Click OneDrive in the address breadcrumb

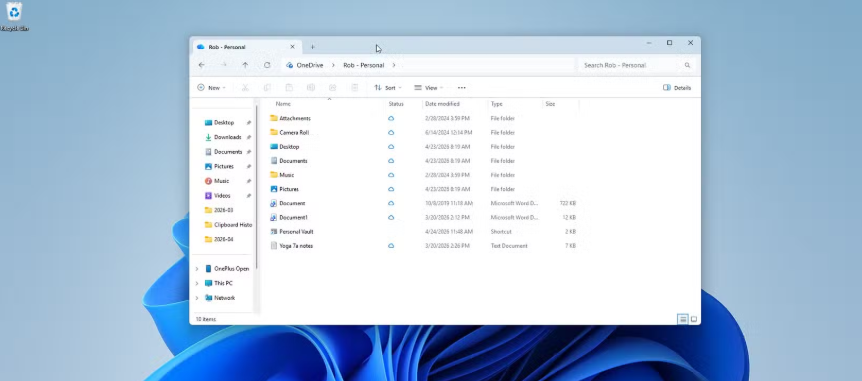coord(310,65)
